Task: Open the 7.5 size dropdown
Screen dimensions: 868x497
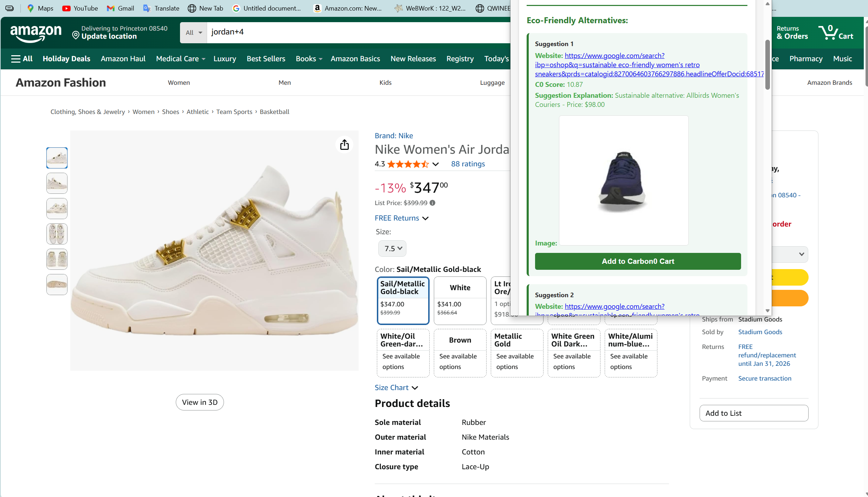Action: click(x=392, y=249)
